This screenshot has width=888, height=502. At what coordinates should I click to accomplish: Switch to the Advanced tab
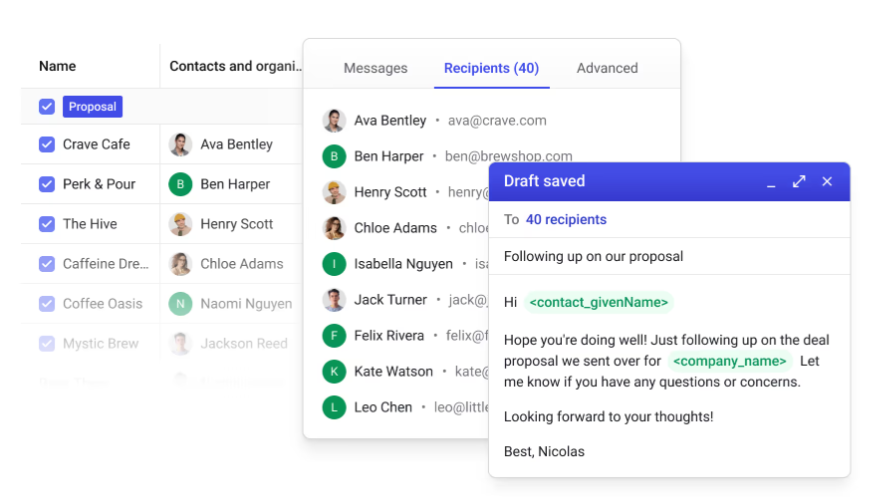point(607,68)
